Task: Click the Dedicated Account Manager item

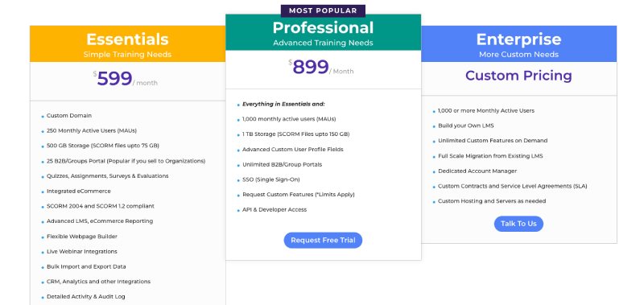Action: pyautogui.click(x=477, y=171)
